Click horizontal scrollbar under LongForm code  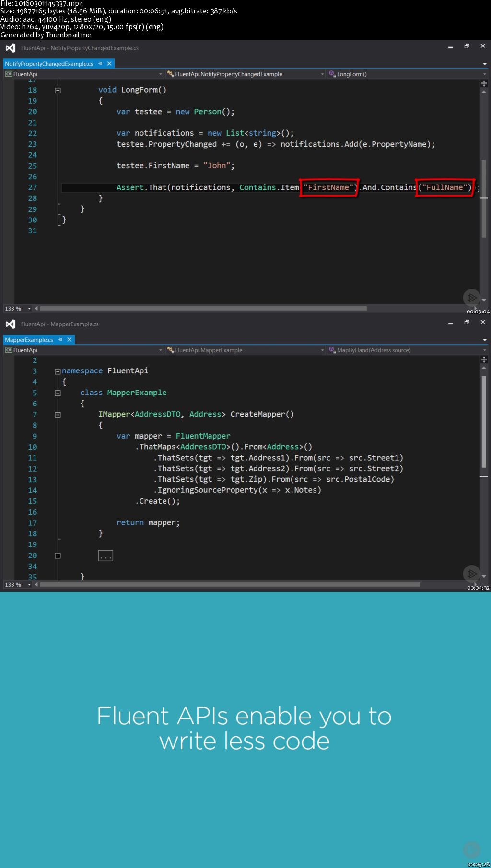tap(203, 309)
